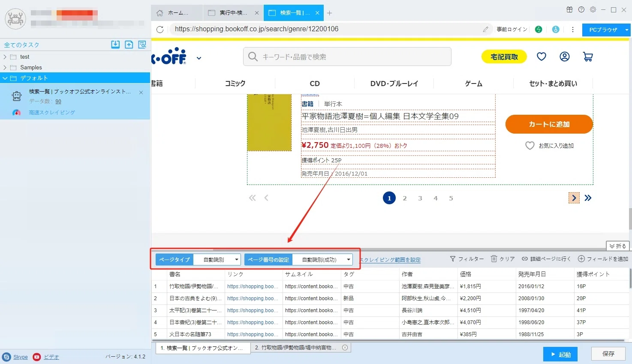632x364 pixels.
Task: Click the 保存 save button
Action: pos(608,354)
